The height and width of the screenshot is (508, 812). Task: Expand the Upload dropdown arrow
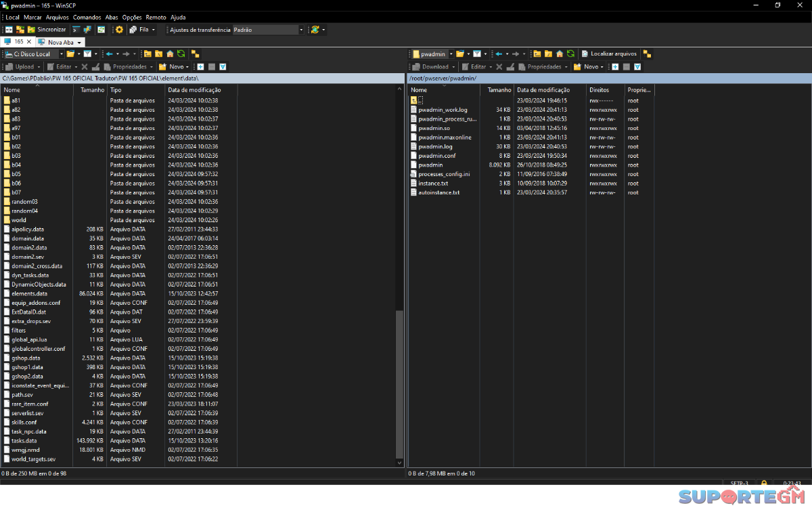(39, 67)
